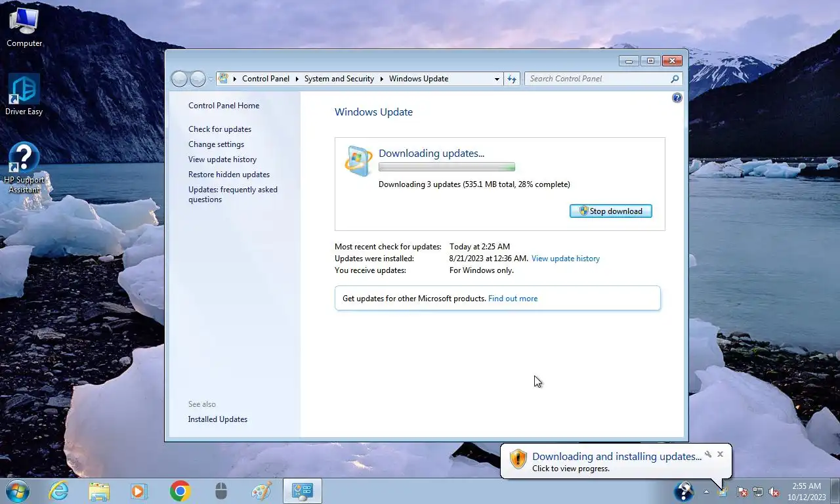The image size is (840, 504).
Task: Click 'For Windows only.' text
Action: point(482,270)
